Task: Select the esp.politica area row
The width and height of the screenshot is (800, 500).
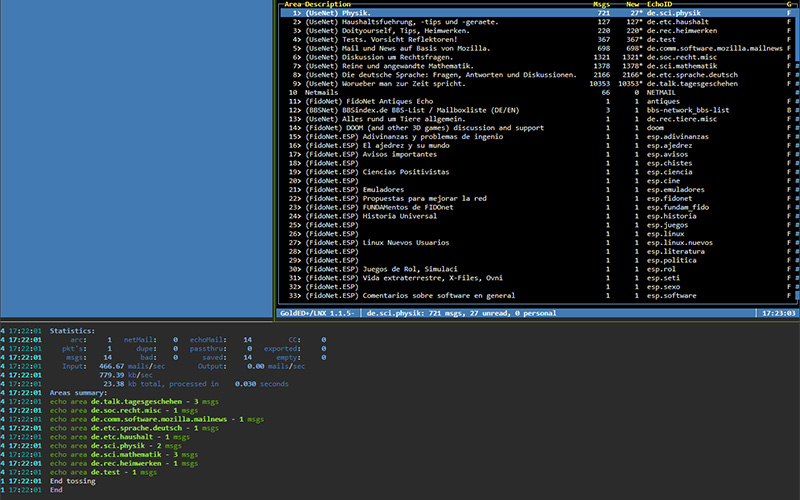Action: tap(538, 260)
